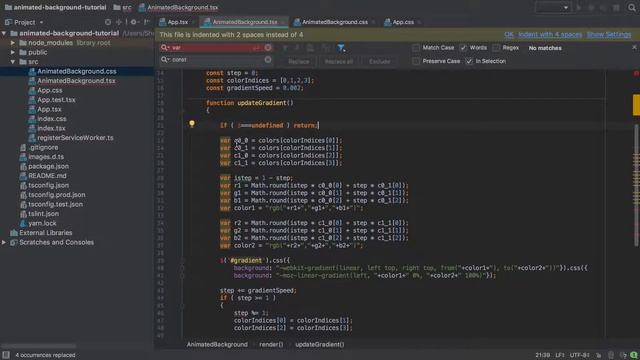Switch to the AnimatedBackground.tsx editor tab
Screen dimensions: 640x360
244,22
